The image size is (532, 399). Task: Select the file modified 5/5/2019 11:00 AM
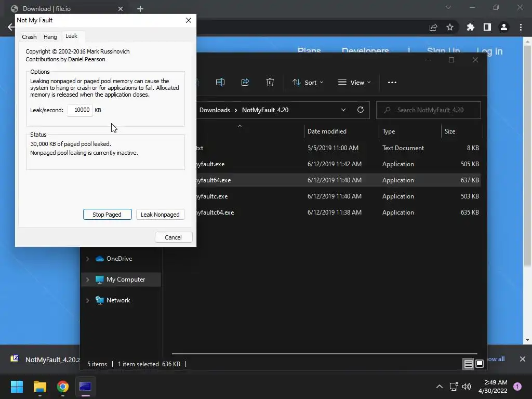338,148
